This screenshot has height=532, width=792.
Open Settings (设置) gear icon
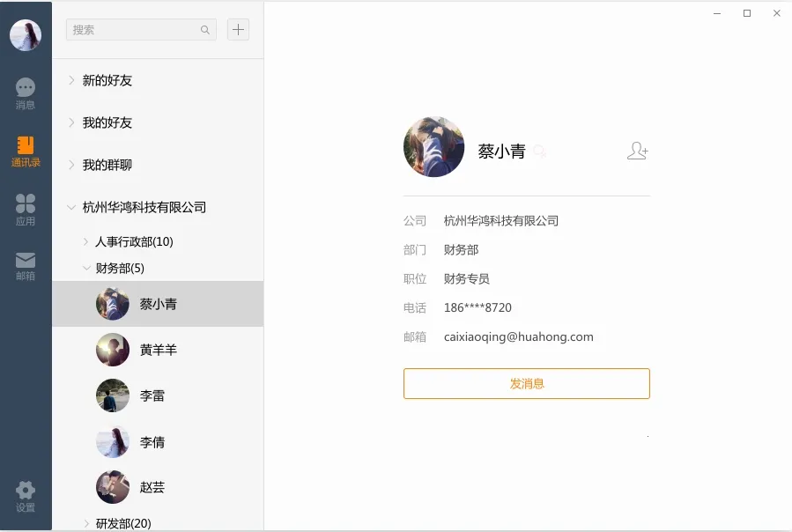pyautogui.click(x=26, y=497)
